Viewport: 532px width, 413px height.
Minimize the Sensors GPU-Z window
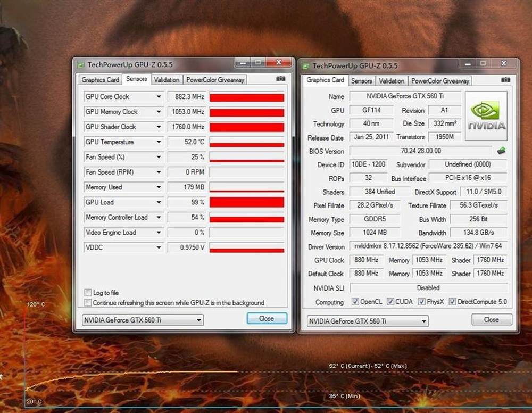click(x=243, y=63)
